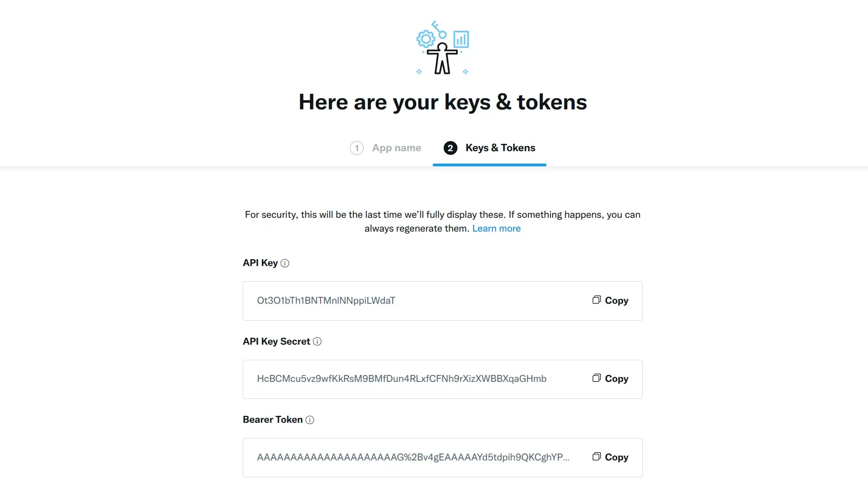Click the API Key info icon
Screen dimensions: 868x488
[x=285, y=263]
